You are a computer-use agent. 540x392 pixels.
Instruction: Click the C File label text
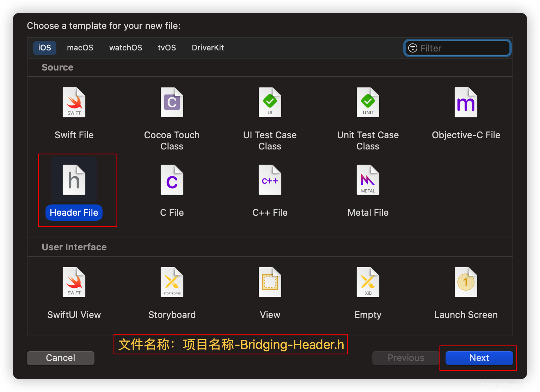(x=172, y=213)
